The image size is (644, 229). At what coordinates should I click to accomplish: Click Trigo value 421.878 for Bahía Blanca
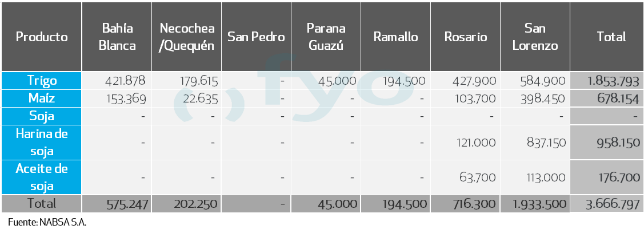click(x=125, y=81)
